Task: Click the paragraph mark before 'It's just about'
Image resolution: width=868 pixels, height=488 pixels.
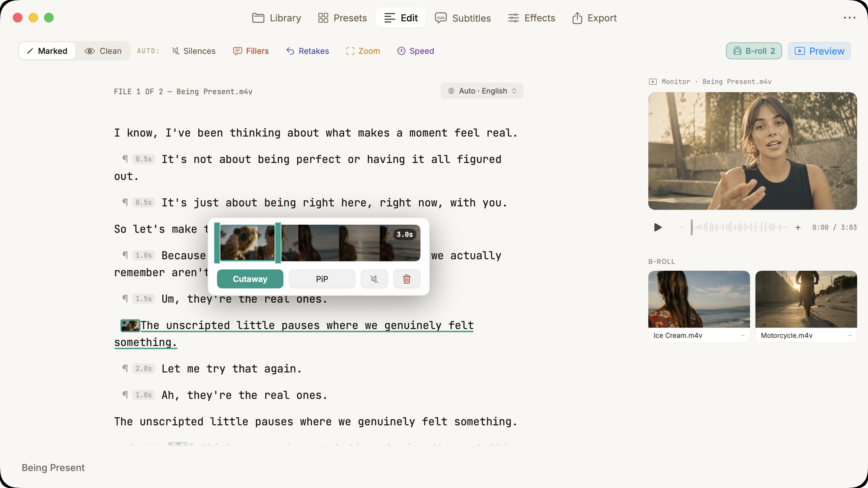Action: [125, 202]
